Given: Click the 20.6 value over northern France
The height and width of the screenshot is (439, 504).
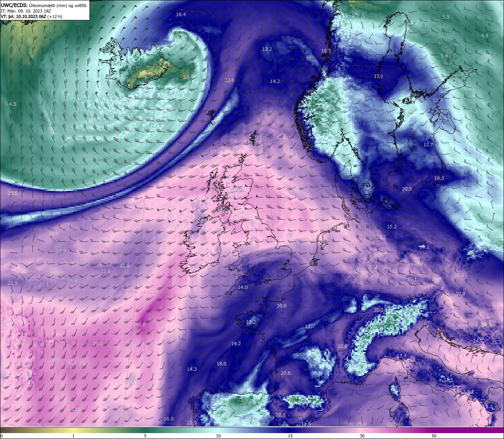Looking at the screenshot, I should click(282, 306).
